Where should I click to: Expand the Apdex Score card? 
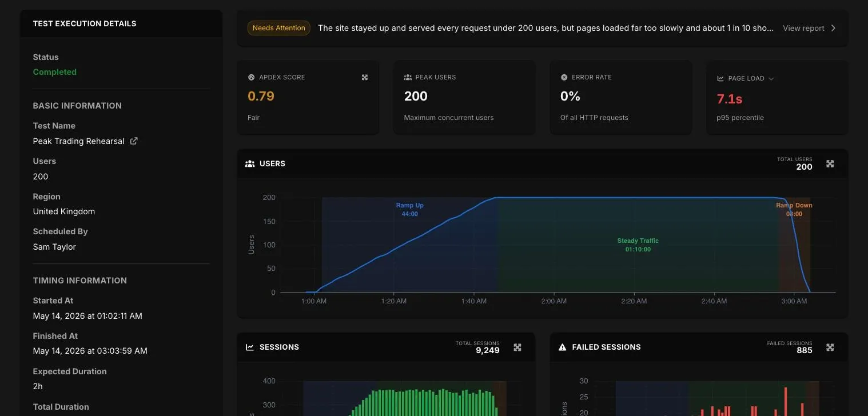pyautogui.click(x=365, y=77)
